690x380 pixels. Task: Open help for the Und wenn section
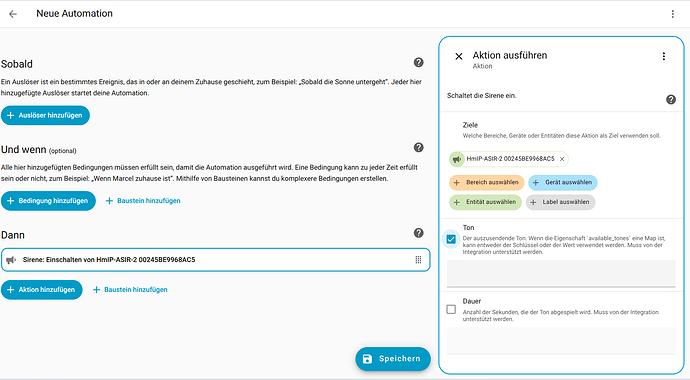coord(418,147)
